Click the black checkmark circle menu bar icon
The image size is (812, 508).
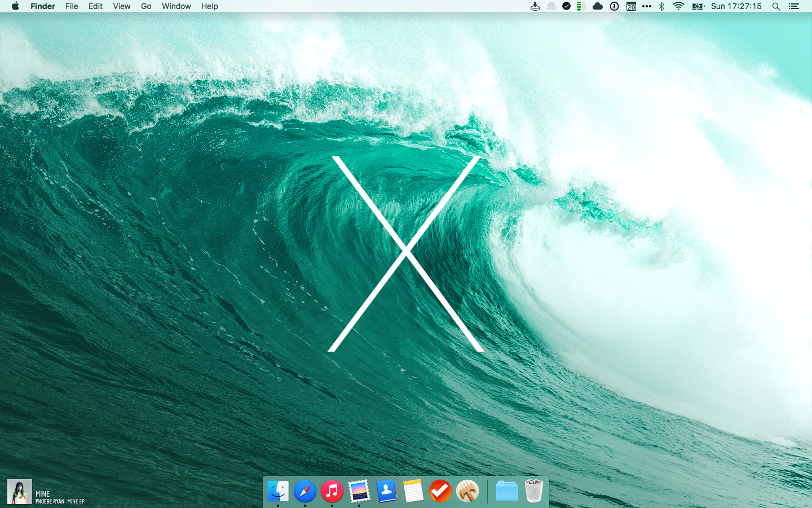(x=567, y=6)
